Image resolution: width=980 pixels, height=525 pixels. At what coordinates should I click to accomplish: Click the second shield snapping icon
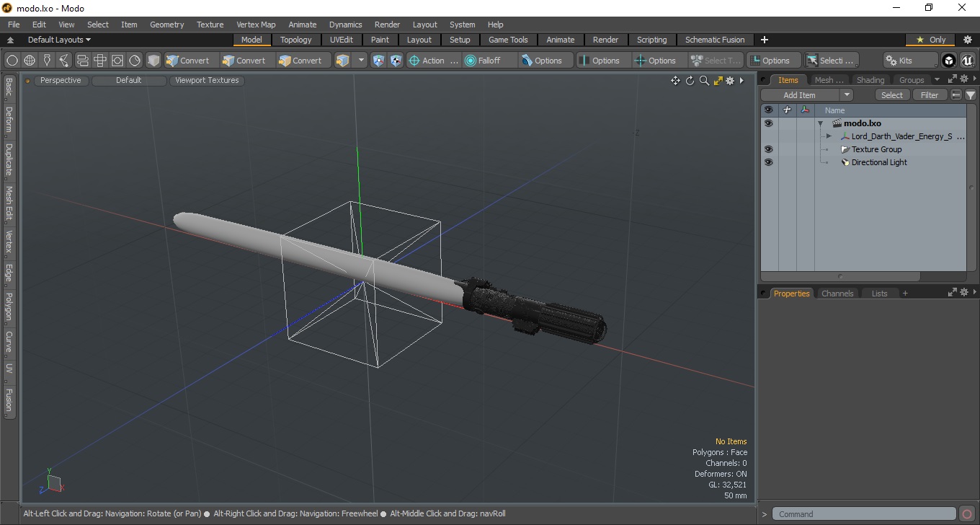coord(396,61)
